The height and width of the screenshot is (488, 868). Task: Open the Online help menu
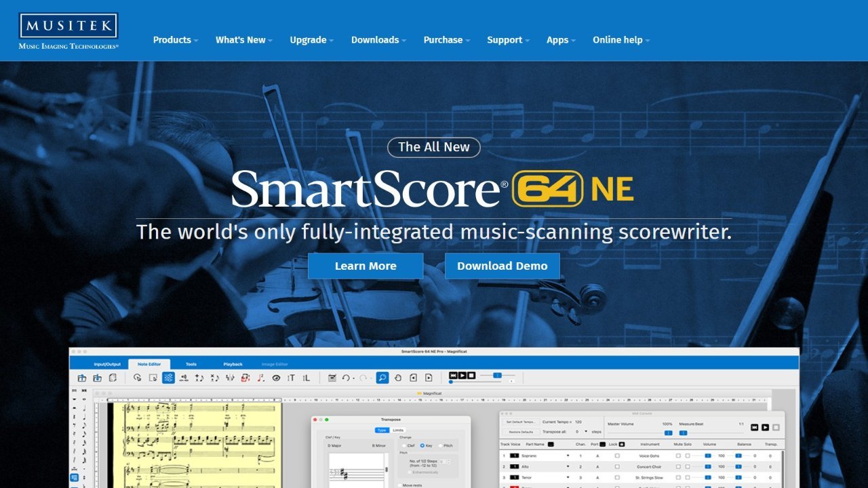(x=621, y=40)
